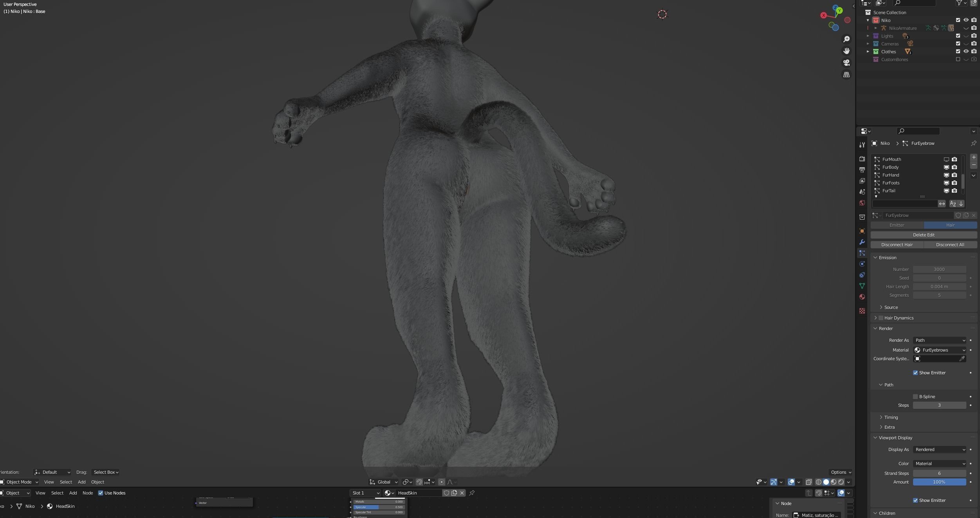The image size is (980, 518).
Task: Open the Physics properties tab
Action: pyautogui.click(x=862, y=264)
